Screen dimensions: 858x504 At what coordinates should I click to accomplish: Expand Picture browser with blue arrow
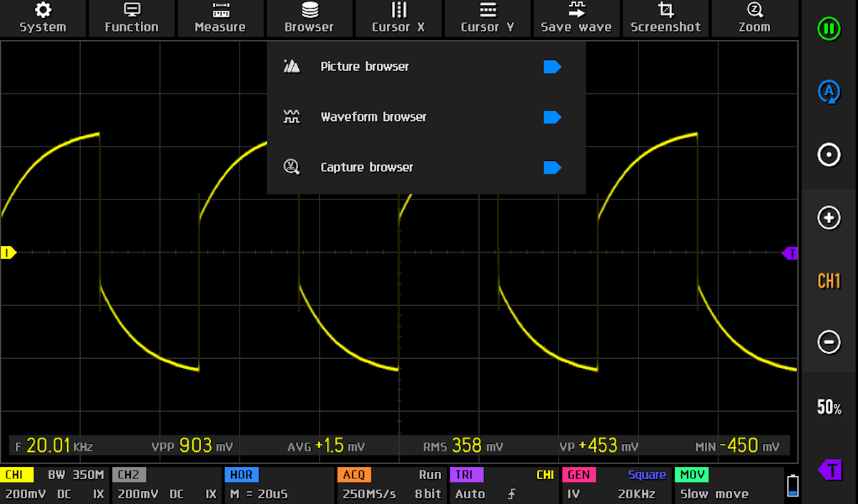tap(552, 66)
